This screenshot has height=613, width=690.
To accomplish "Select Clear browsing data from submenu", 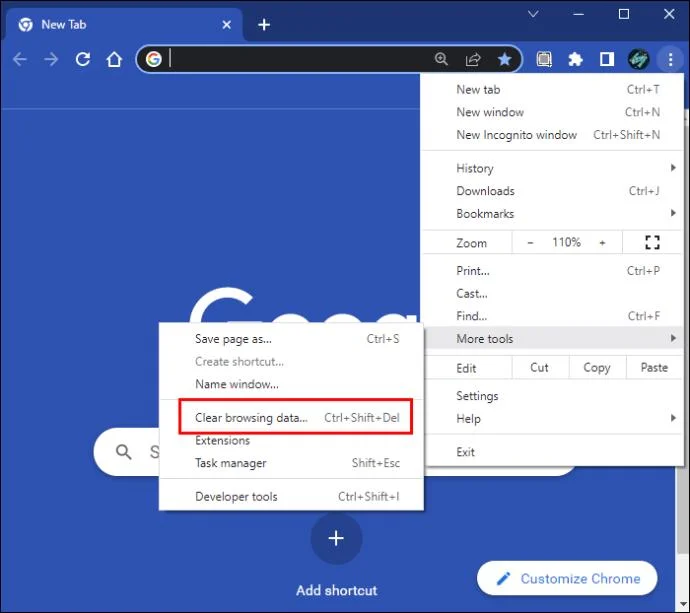I will click(251, 418).
